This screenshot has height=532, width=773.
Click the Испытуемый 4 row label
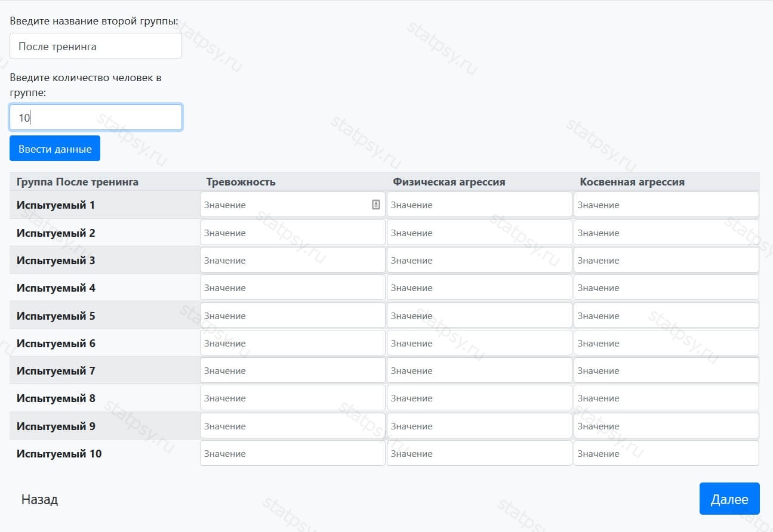[56, 287]
